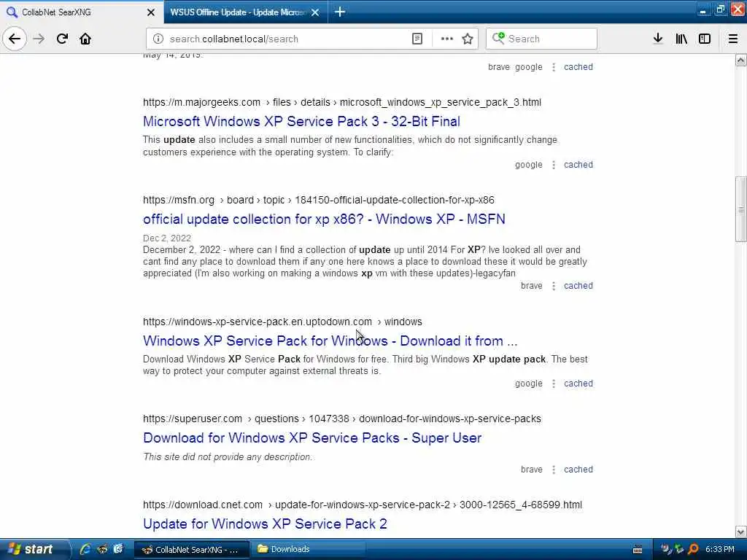Click the forward navigation arrow
The height and width of the screenshot is (560, 747).
[x=39, y=39]
